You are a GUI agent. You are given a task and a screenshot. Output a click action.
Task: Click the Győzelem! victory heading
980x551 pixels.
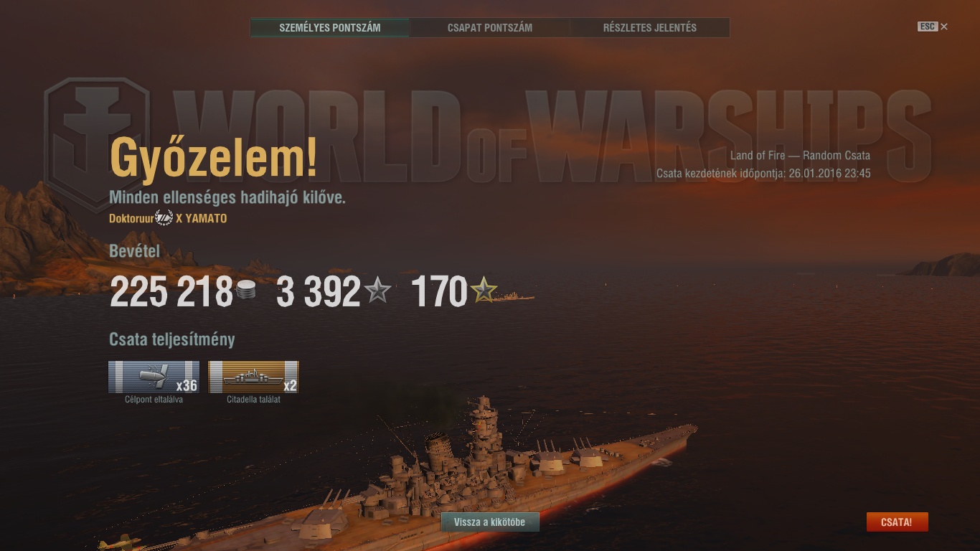click(x=213, y=159)
